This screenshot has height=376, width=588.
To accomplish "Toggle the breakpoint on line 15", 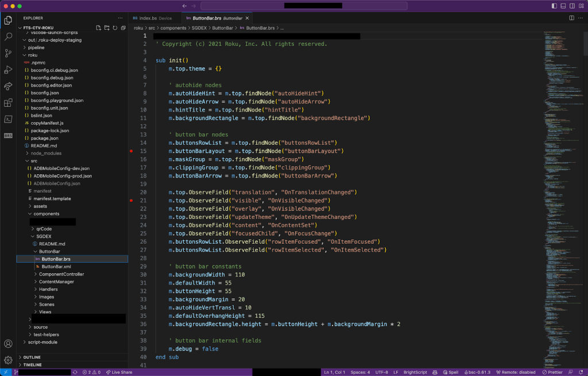I will point(131,151).
